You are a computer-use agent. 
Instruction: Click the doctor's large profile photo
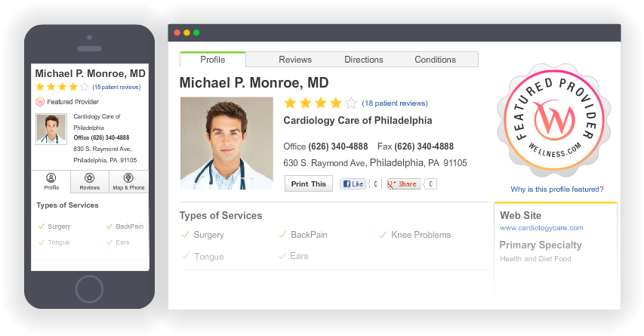[226, 143]
